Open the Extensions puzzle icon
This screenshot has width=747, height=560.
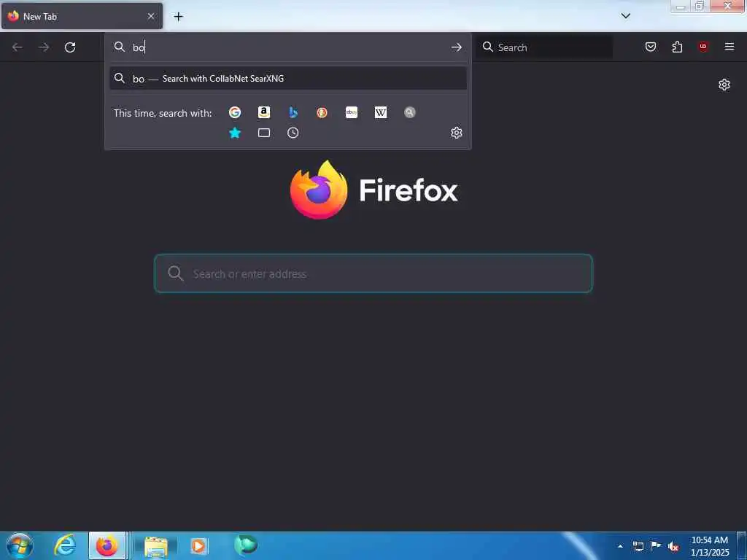(x=677, y=47)
